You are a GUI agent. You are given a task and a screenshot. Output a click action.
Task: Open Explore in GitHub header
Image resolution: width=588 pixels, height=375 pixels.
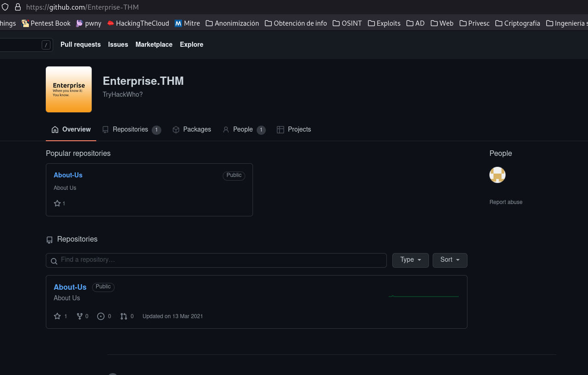click(x=192, y=44)
